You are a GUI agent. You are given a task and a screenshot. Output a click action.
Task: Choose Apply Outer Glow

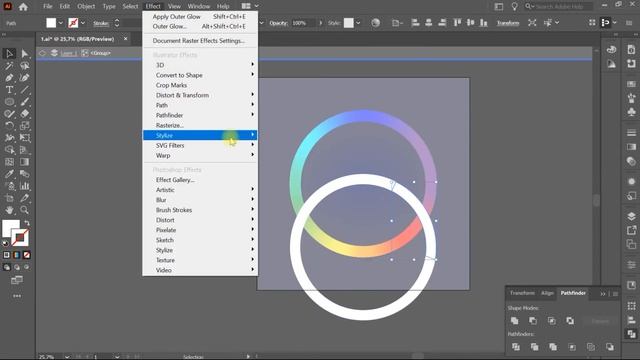tap(200, 16)
